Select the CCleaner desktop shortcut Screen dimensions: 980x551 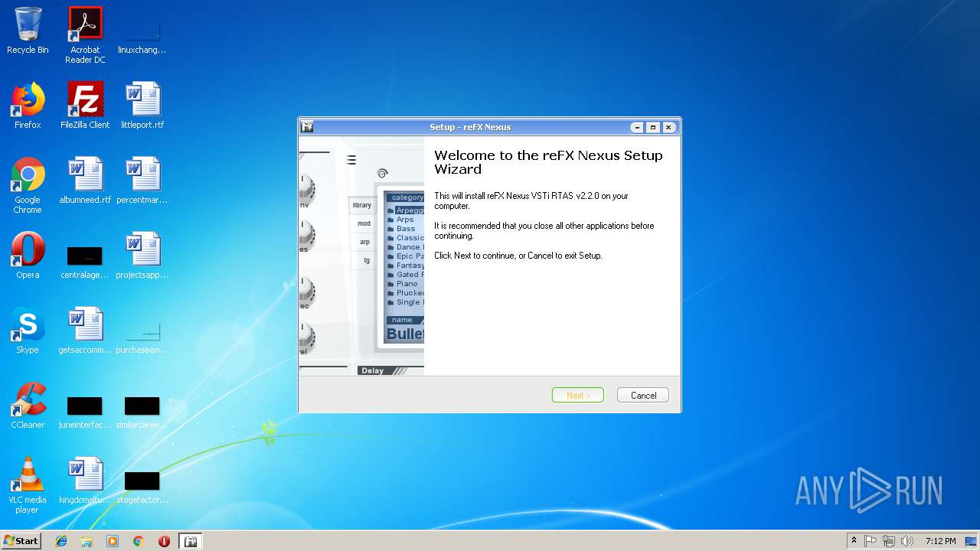[x=28, y=406]
